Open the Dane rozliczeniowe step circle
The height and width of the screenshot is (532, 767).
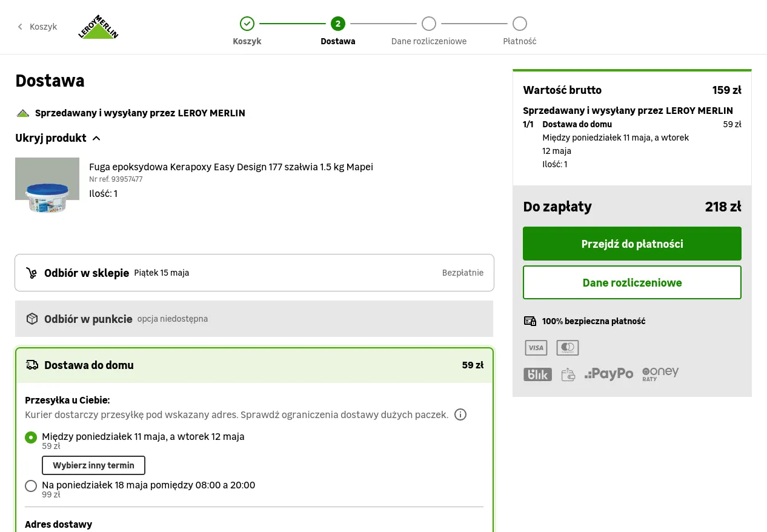[x=429, y=24]
